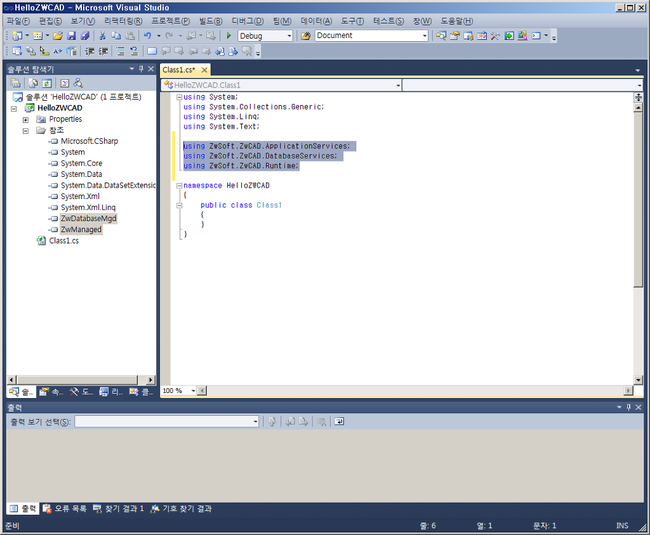Open the 디버그(D) menu
The image size is (650, 535).
(247, 21)
